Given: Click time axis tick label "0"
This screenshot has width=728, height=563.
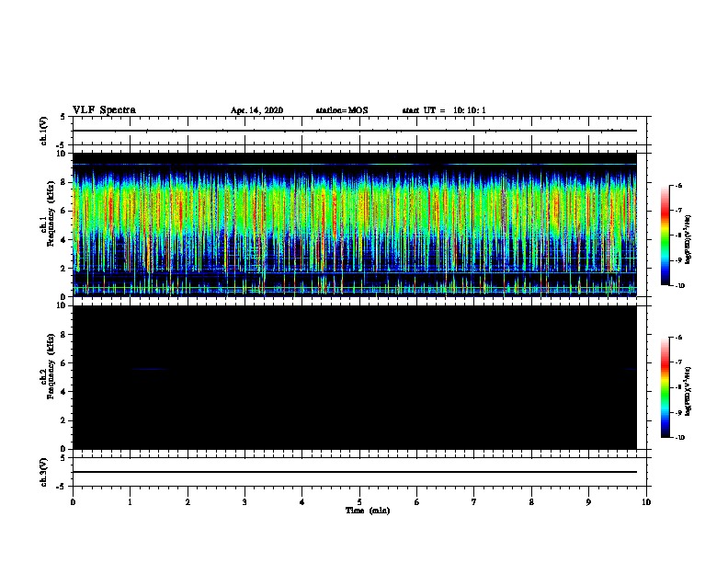Looking at the screenshot, I should [x=73, y=502].
